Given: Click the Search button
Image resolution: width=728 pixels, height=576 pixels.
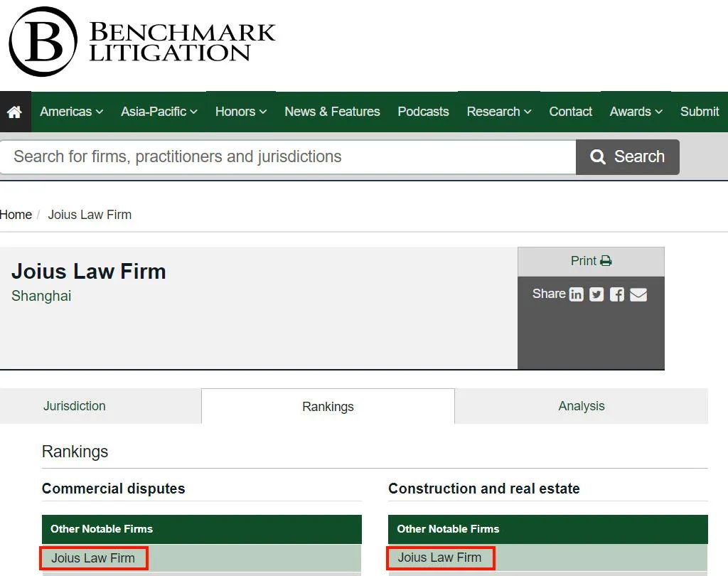Looking at the screenshot, I should click(x=628, y=157).
